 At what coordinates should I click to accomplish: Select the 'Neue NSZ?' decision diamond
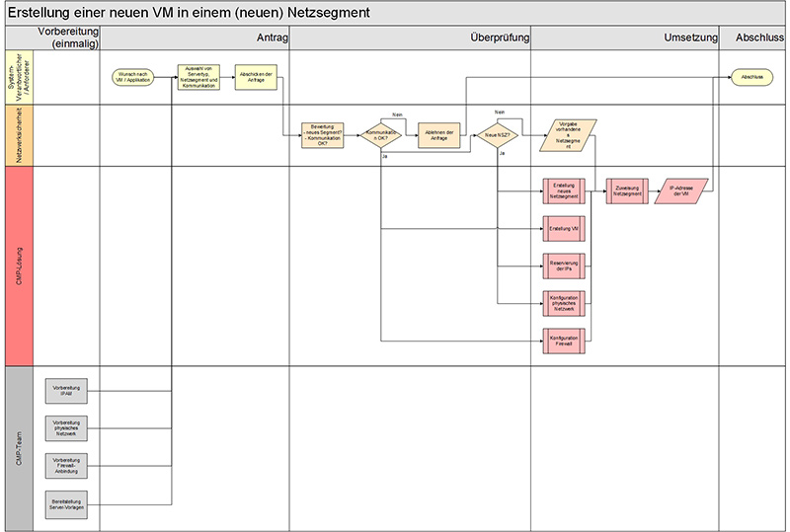coord(499,135)
